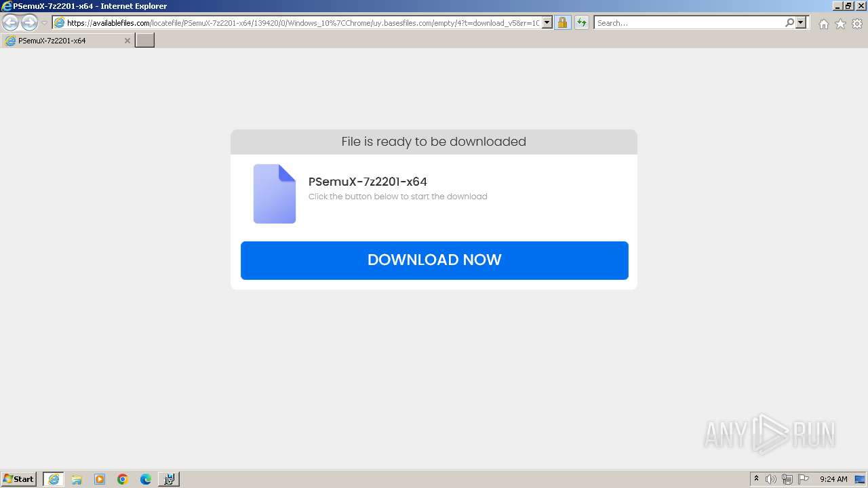Click the blue file document icon
Image resolution: width=868 pixels, height=488 pixels.
(275, 194)
